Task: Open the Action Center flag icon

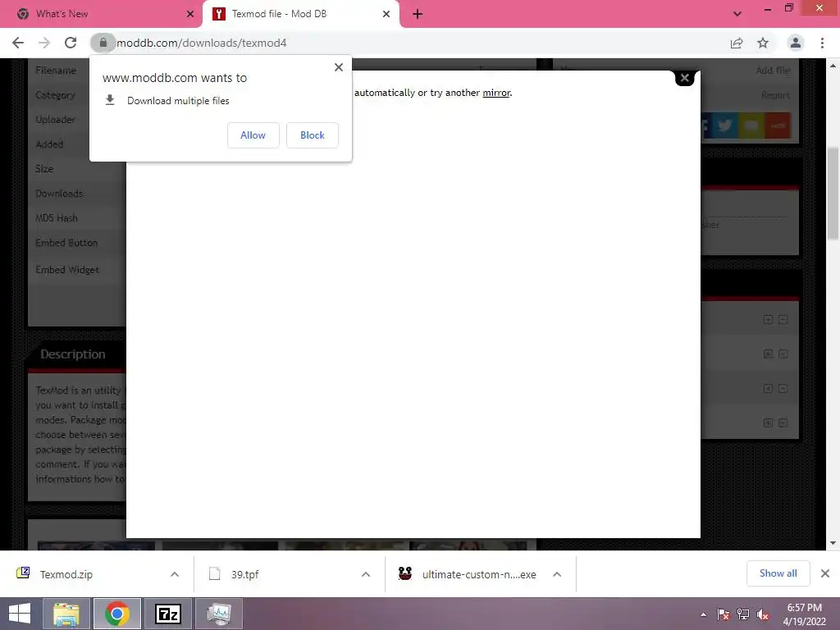Action: coord(724,614)
